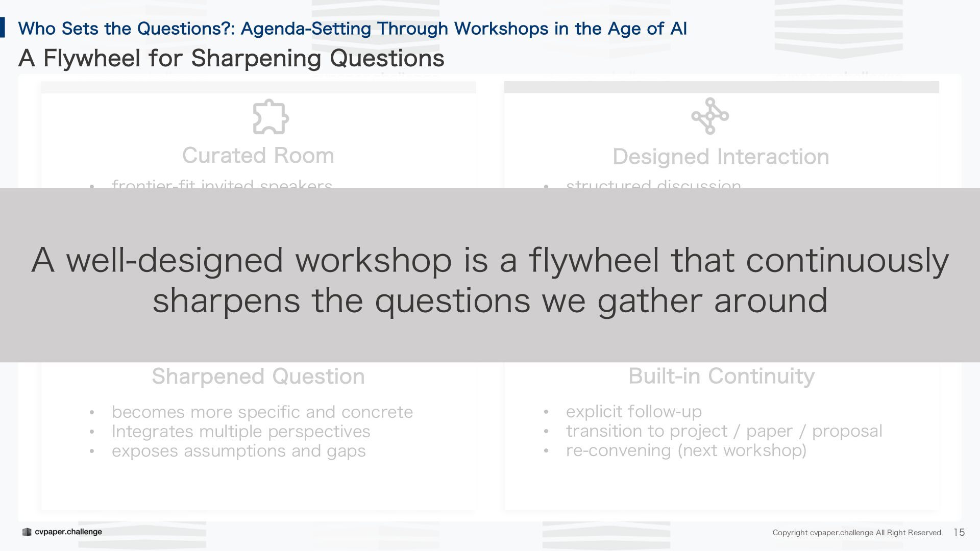The height and width of the screenshot is (551, 980).
Task: Select bullet becomes more specific and concrete
Action: tap(262, 412)
